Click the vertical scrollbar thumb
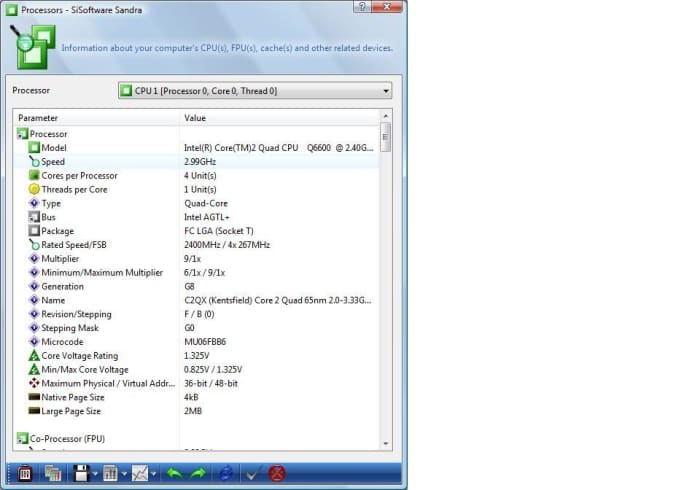 point(386,137)
